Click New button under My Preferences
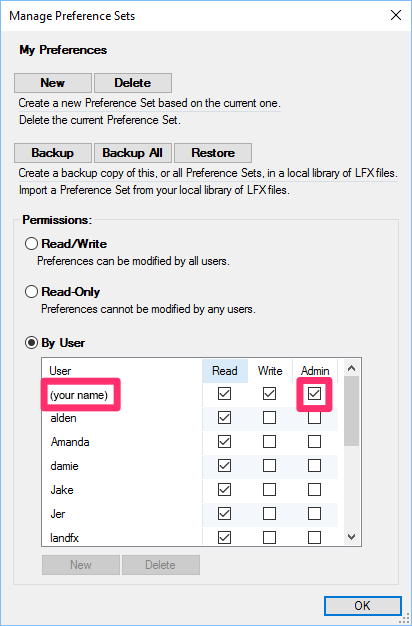The image size is (412, 626). [53, 83]
